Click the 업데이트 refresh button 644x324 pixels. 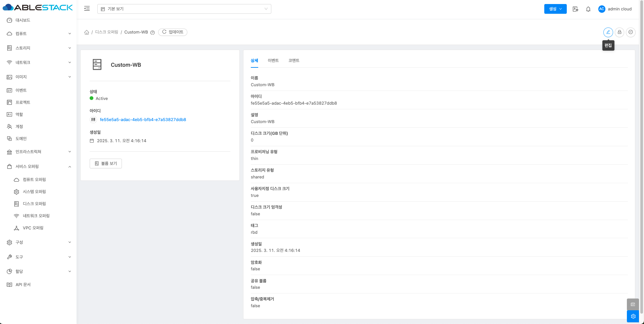tap(173, 32)
